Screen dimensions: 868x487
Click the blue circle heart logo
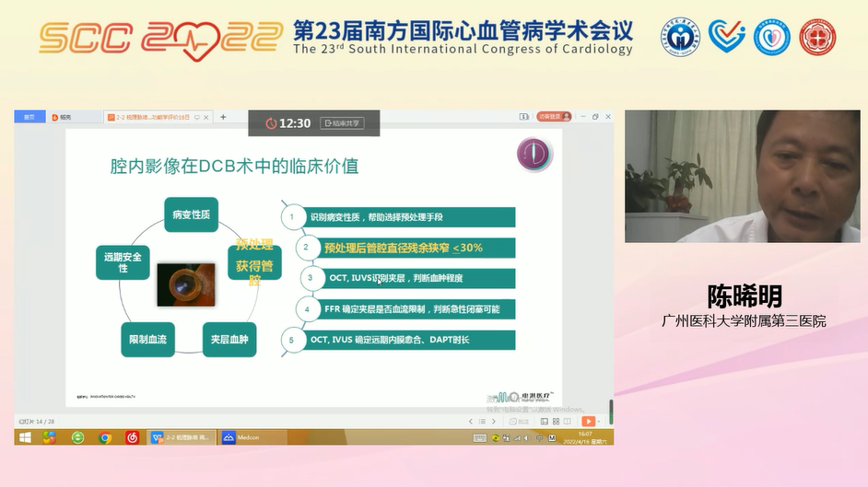(x=771, y=37)
